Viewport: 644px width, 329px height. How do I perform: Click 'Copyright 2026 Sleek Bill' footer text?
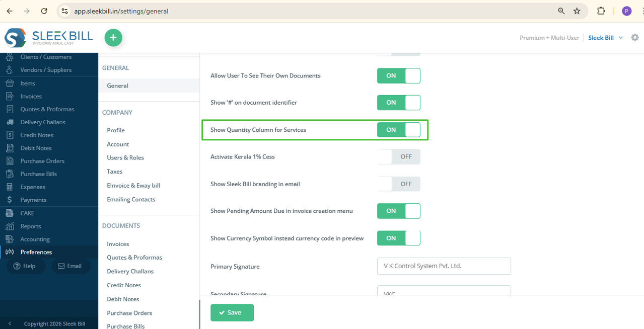[54, 323]
